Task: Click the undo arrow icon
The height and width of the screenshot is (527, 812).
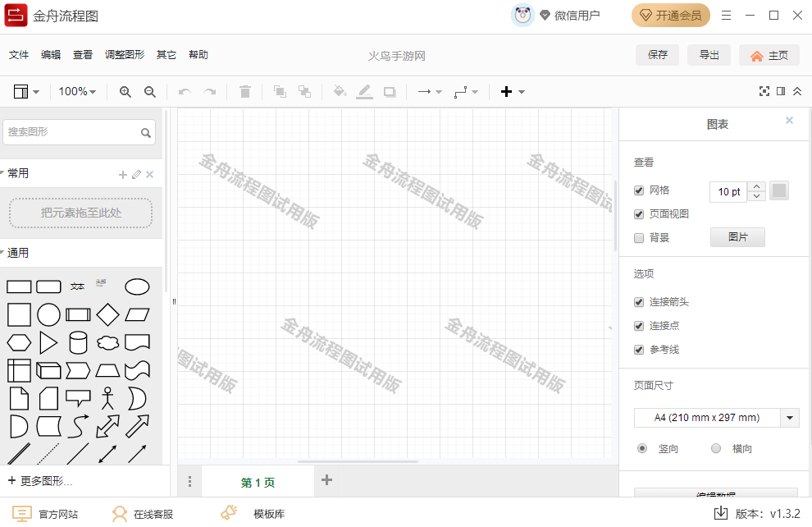Action: pos(185,92)
